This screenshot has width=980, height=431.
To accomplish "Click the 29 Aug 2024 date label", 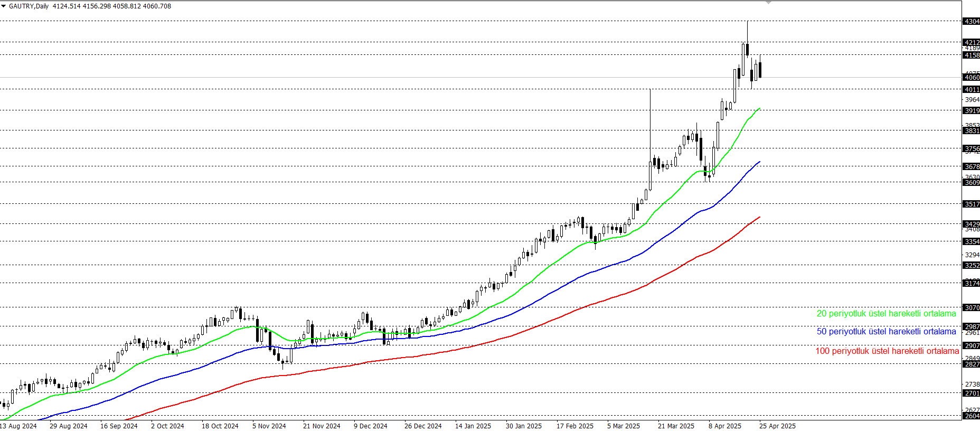I will (x=69, y=426).
